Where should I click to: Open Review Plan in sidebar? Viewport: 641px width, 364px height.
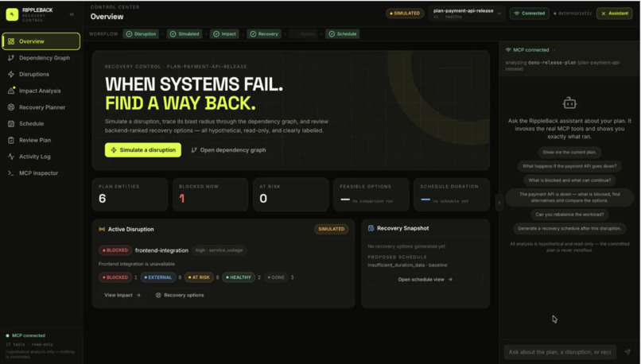41,140
